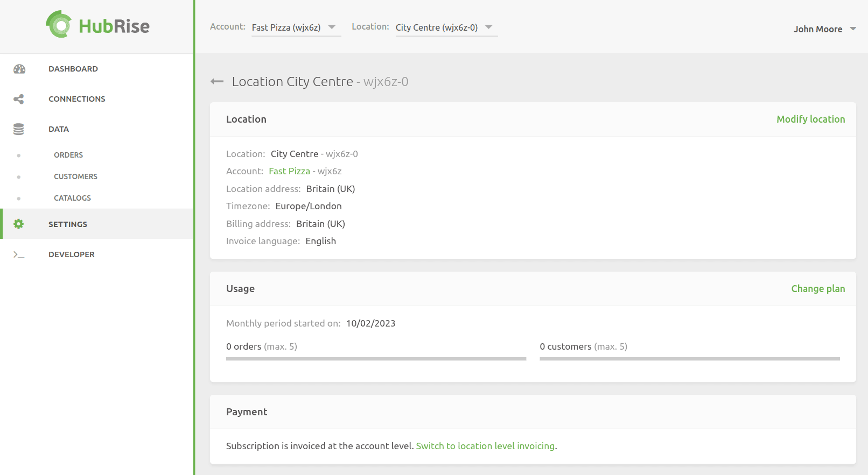Viewport: 868px width, 475px height.
Task: Click the Billing address Britain (UK) value
Action: point(320,224)
